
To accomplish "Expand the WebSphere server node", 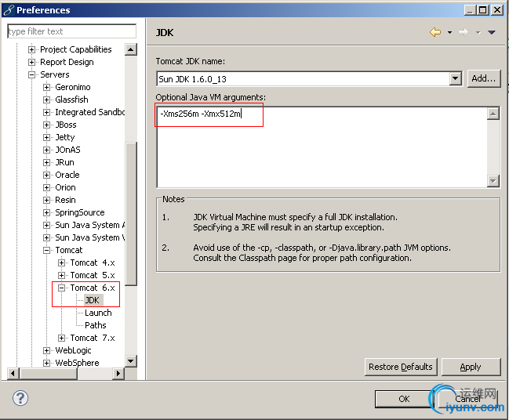I will (x=46, y=363).
